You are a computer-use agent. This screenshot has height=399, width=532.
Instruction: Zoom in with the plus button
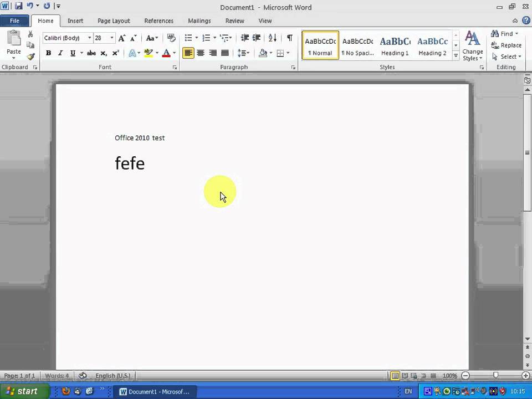click(525, 376)
